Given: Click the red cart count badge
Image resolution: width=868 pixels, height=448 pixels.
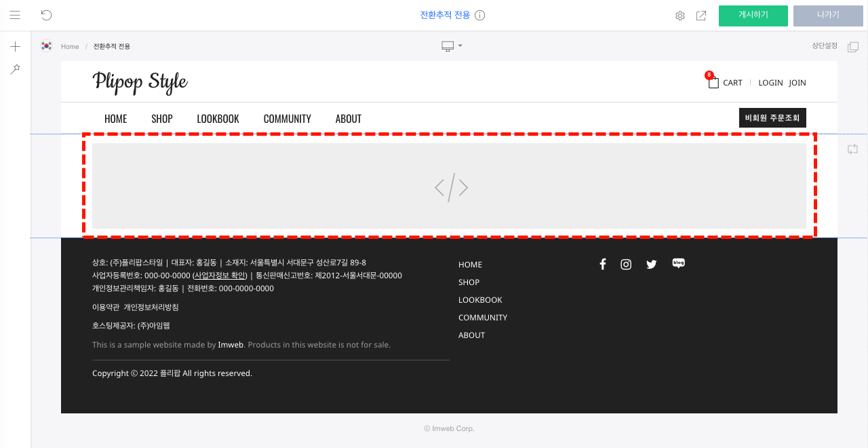Looking at the screenshot, I should [709, 75].
